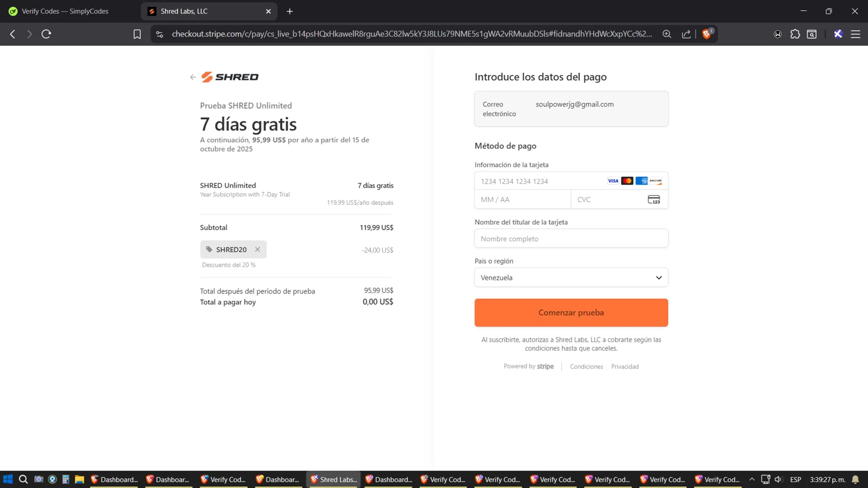Click the Mastercard brand icon
Image resolution: width=868 pixels, height=488 pixels.
pyautogui.click(x=627, y=181)
